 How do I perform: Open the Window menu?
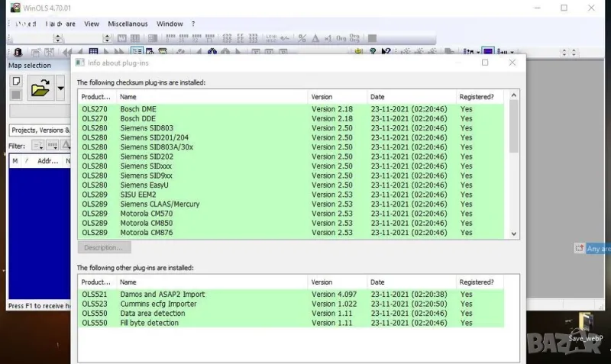[170, 24]
